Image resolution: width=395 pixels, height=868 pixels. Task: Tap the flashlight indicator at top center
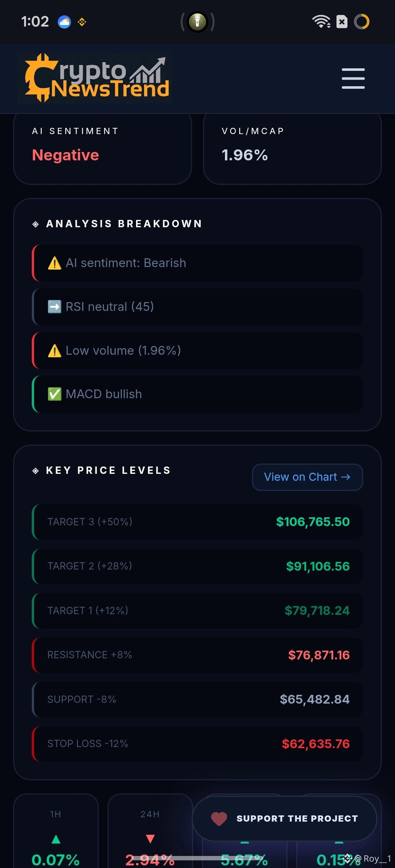pos(197,22)
